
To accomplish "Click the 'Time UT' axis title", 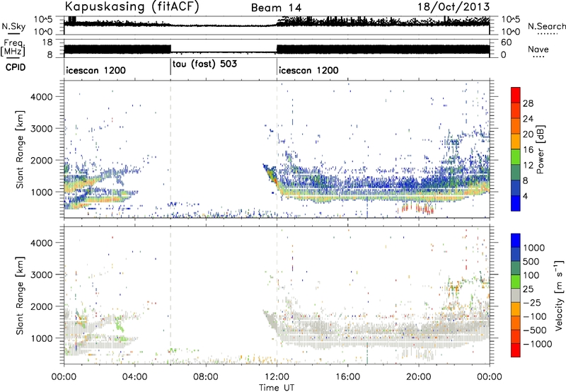I will click(x=277, y=388).
